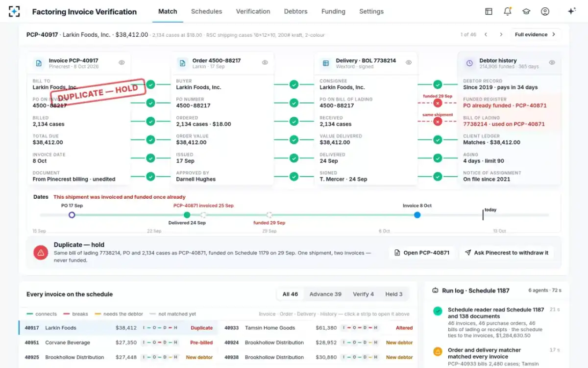Click the Altered status label

pos(404,328)
